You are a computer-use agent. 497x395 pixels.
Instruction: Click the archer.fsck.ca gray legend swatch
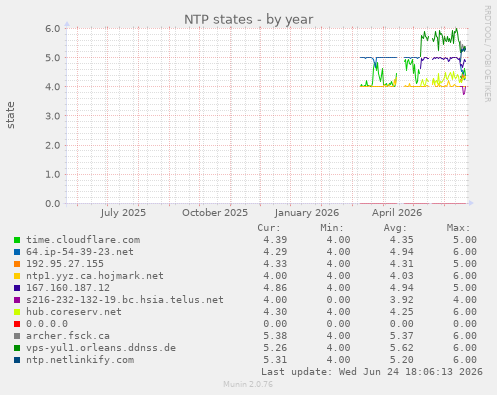click(17, 336)
